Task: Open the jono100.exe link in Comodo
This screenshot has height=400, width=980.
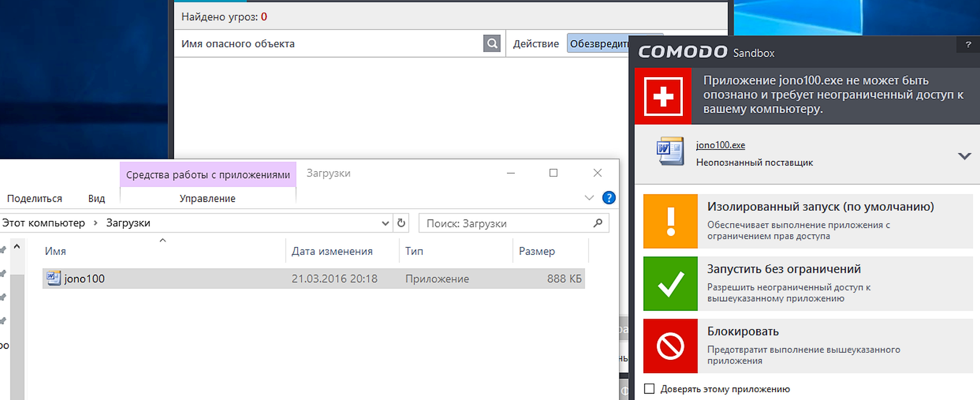Action: (720, 145)
